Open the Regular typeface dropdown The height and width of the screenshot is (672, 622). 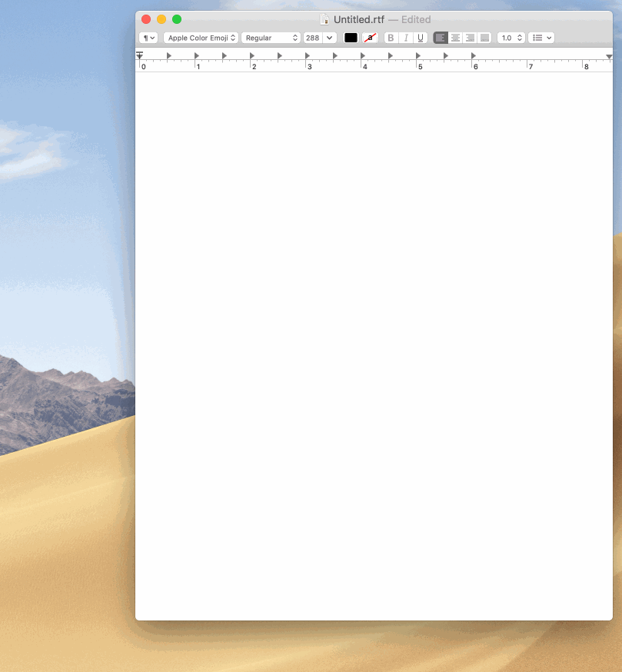(x=271, y=38)
